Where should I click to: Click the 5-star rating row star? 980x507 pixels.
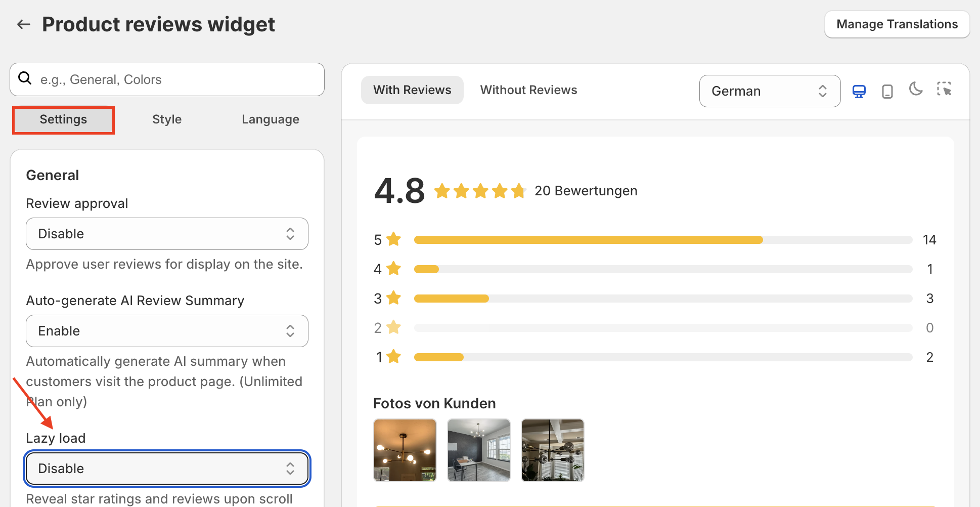point(393,239)
